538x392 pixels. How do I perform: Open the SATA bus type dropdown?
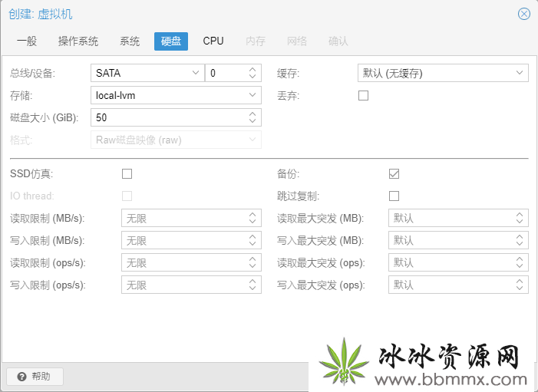coord(147,73)
